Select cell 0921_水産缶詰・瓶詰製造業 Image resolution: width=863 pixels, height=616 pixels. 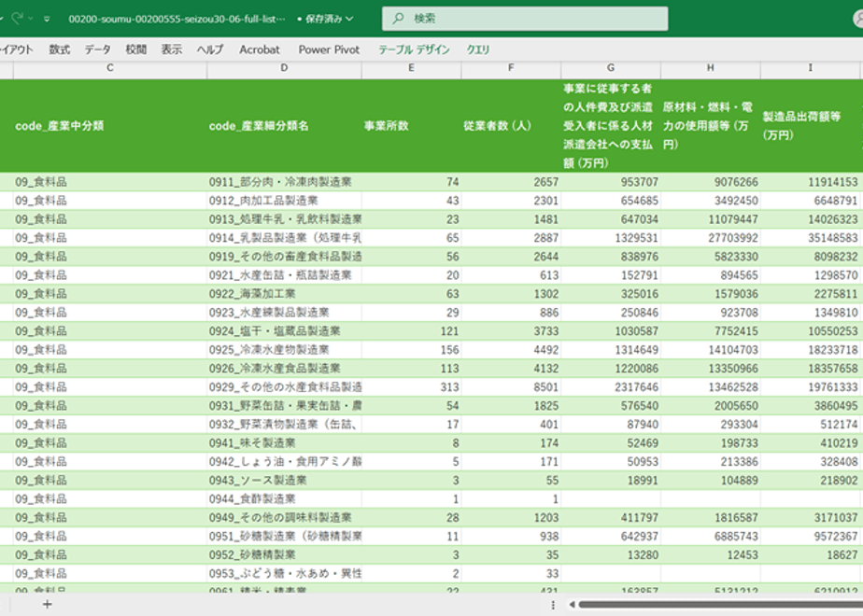(284, 275)
